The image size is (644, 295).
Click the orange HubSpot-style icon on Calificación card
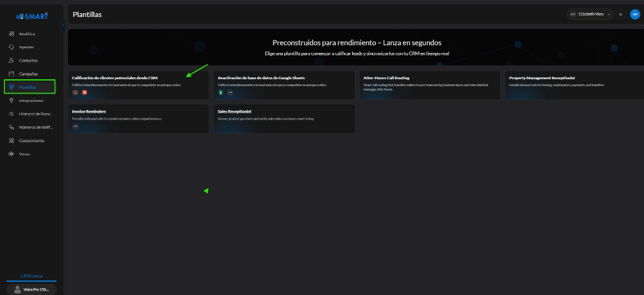pyautogui.click(x=84, y=92)
